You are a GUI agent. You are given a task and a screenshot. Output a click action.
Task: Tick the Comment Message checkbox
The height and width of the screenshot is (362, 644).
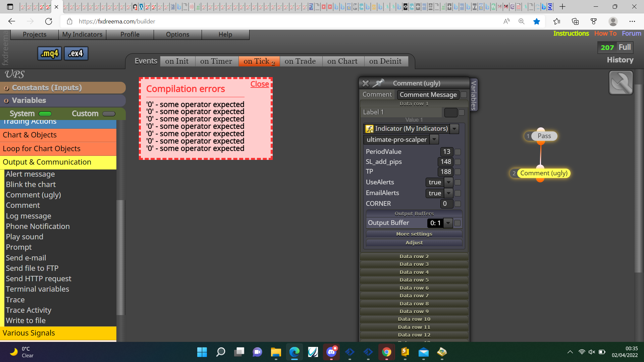(464, 95)
